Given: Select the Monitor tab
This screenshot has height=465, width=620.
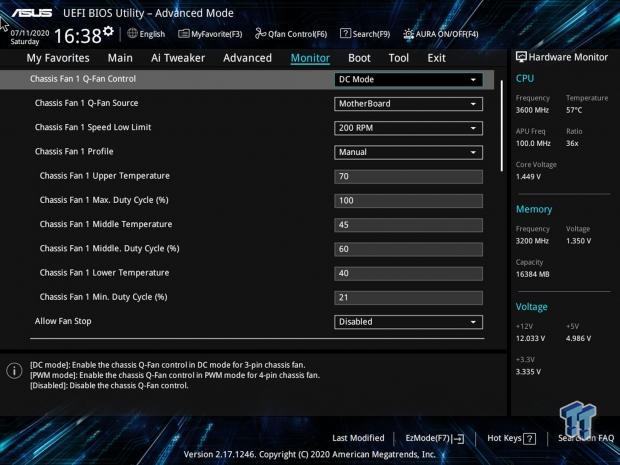Looking at the screenshot, I should pos(310,58).
